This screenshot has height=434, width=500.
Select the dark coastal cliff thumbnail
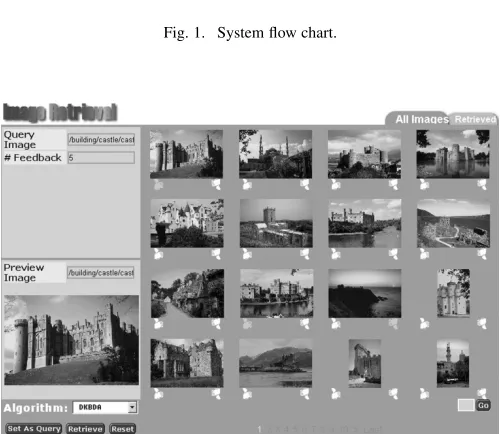point(365,293)
